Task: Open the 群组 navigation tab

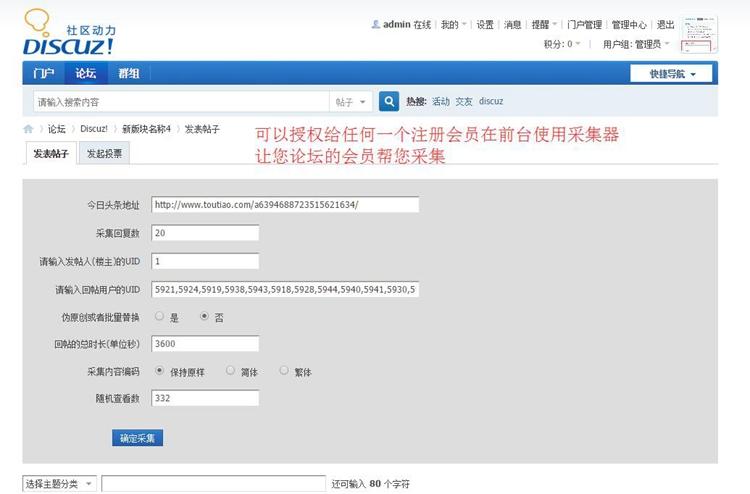Action: [128, 73]
